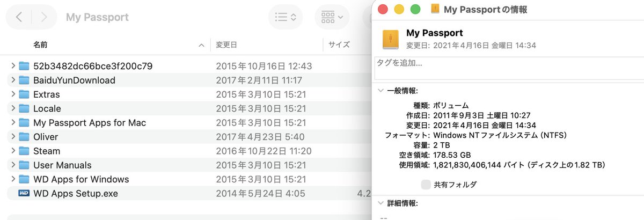Click the My Passport name in info header
Image resolution: width=644 pixels, height=220 pixels.
[435, 33]
